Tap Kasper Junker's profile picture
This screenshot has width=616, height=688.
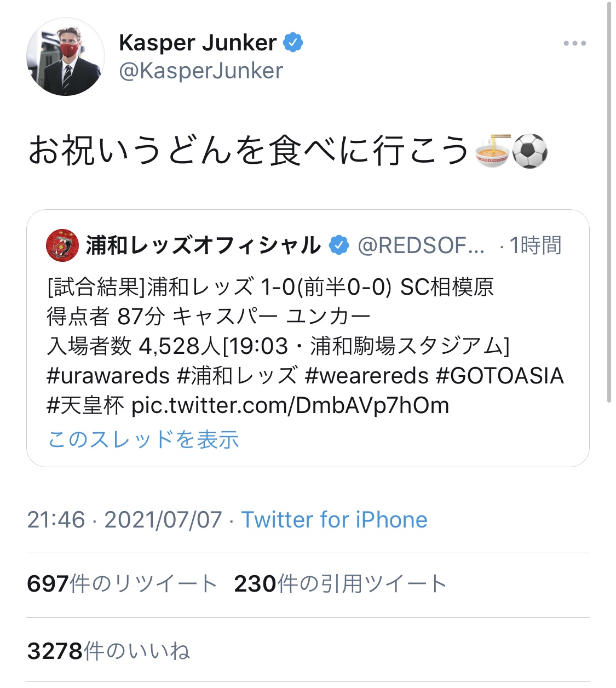pos(65,57)
